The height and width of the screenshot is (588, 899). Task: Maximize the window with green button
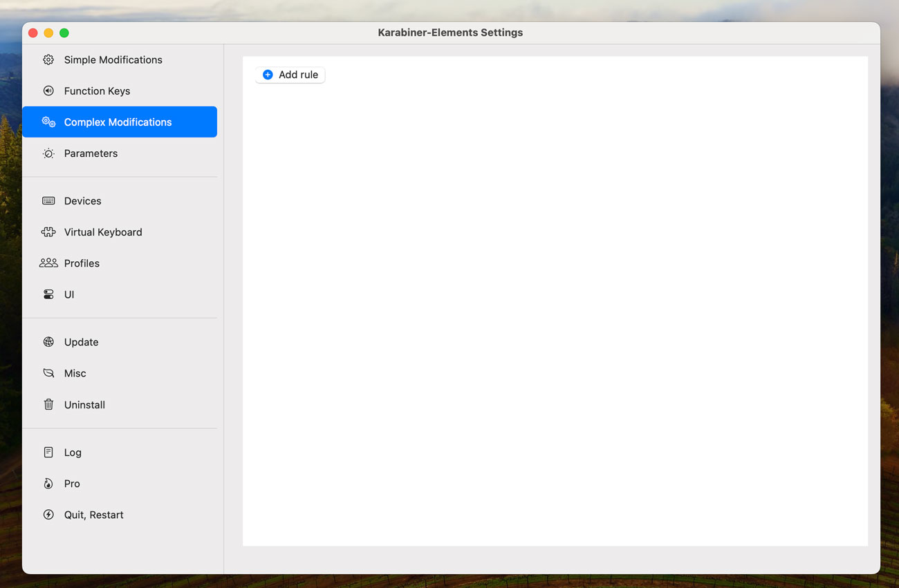(x=64, y=32)
